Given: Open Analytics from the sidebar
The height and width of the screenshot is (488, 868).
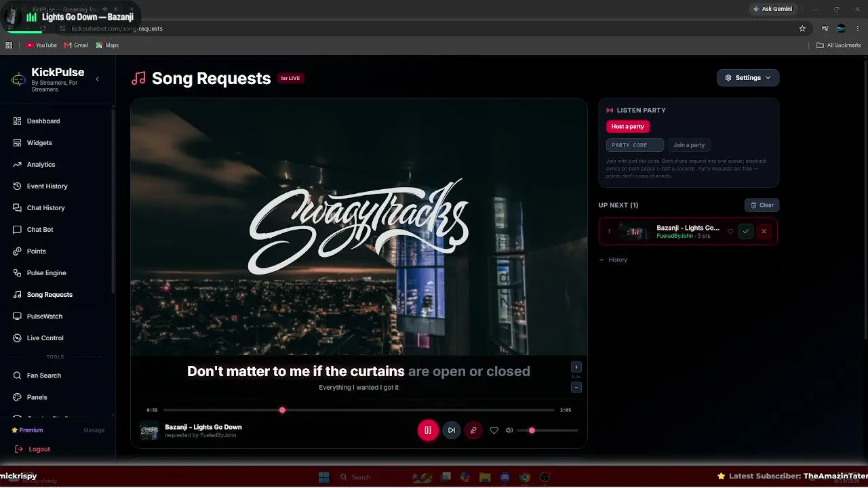Looking at the screenshot, I should [x=41, y=165].
